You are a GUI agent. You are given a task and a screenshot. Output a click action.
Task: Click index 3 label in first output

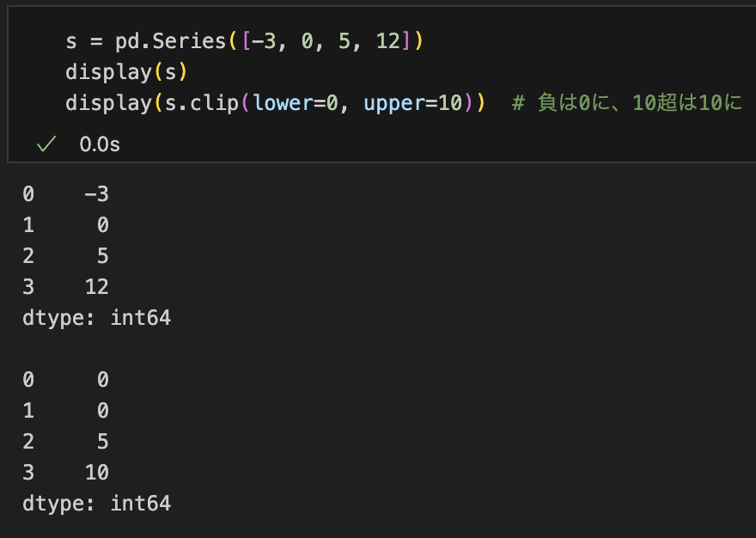28,286
